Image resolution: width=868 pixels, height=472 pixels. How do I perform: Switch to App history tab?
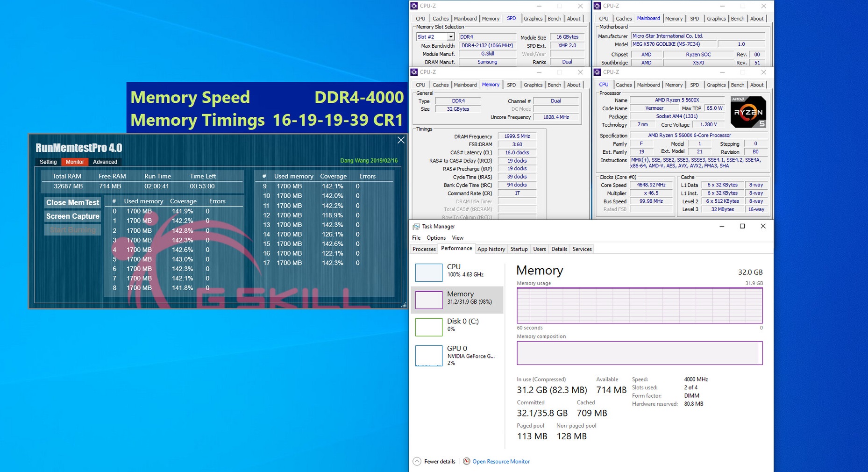pos(491,249)
